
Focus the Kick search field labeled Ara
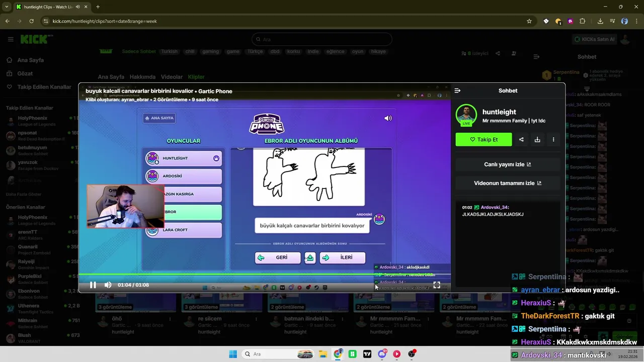tap(322, 39)
